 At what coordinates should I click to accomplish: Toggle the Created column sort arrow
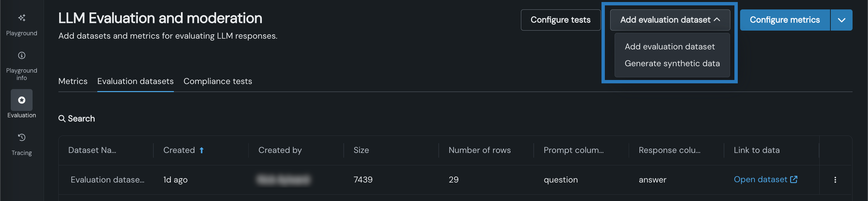(x=201, y=150)
